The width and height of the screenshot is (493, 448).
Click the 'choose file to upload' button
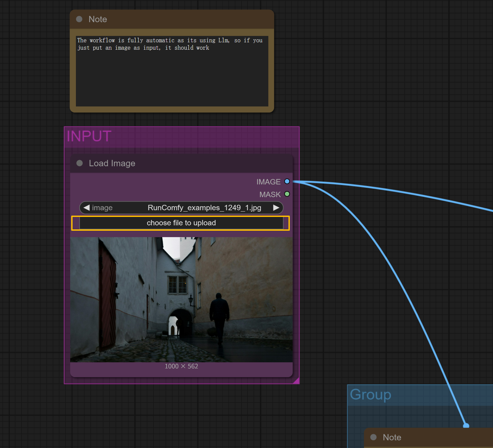(x=181, y=223)
